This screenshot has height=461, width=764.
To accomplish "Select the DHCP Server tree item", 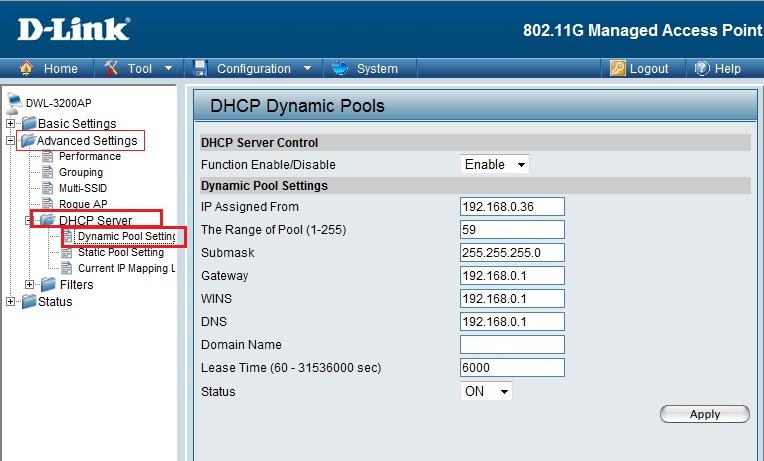I will pos(96,220).
